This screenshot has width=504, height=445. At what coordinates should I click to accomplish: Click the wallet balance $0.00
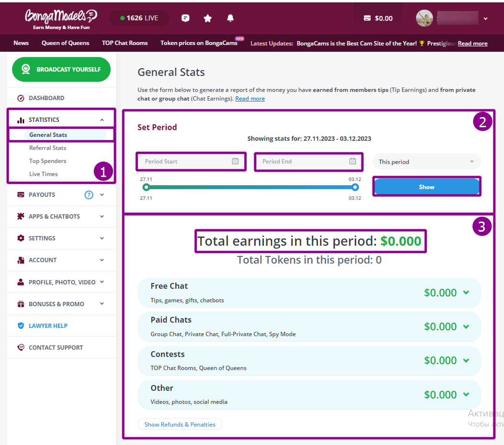point(378,18)
